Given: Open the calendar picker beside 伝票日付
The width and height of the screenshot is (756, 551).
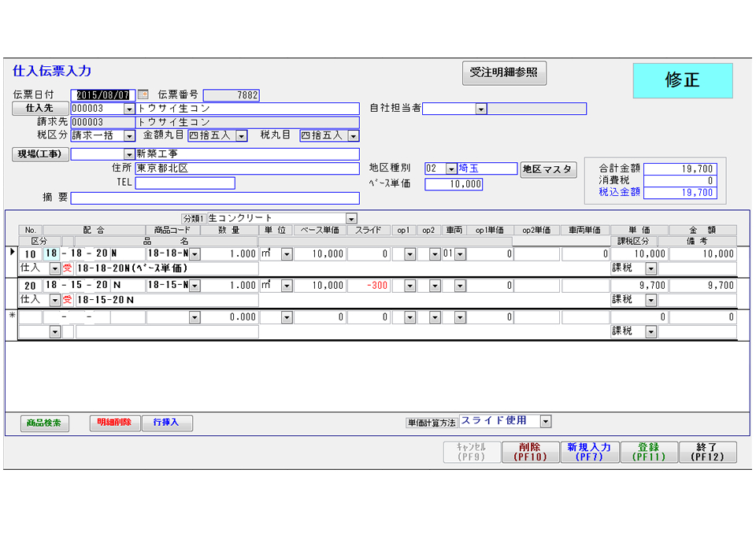Looking at the screenshot, I should point(143,95).
